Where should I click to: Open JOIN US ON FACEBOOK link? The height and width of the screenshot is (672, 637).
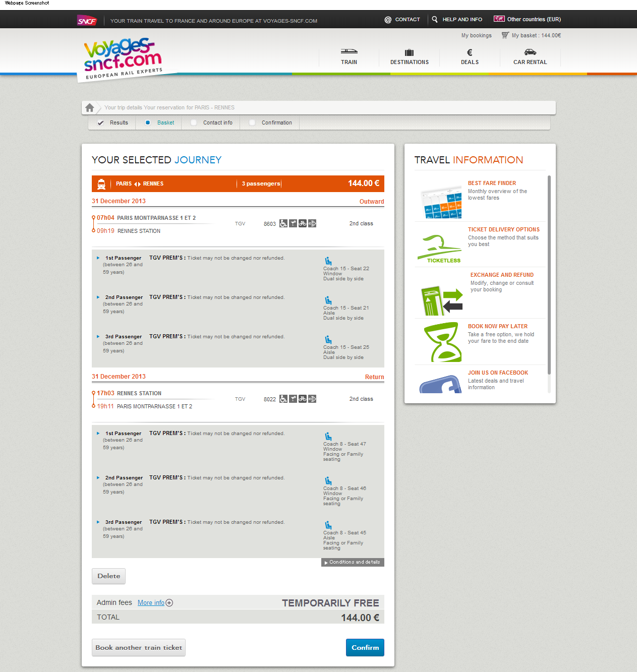(x=498, y=373)
